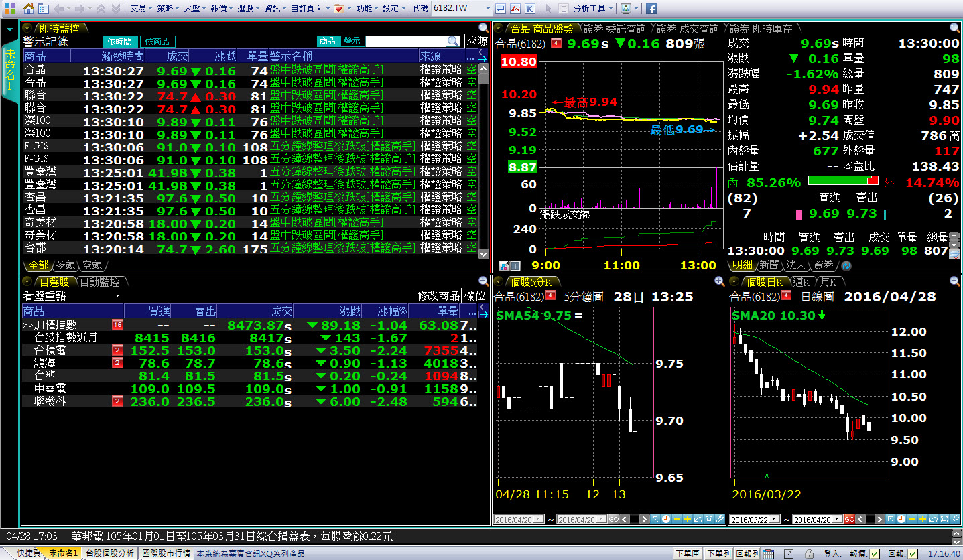This screenshot has width=963, height=560.
Task: Switch to the 週K tab
Action: pos(799,281)
